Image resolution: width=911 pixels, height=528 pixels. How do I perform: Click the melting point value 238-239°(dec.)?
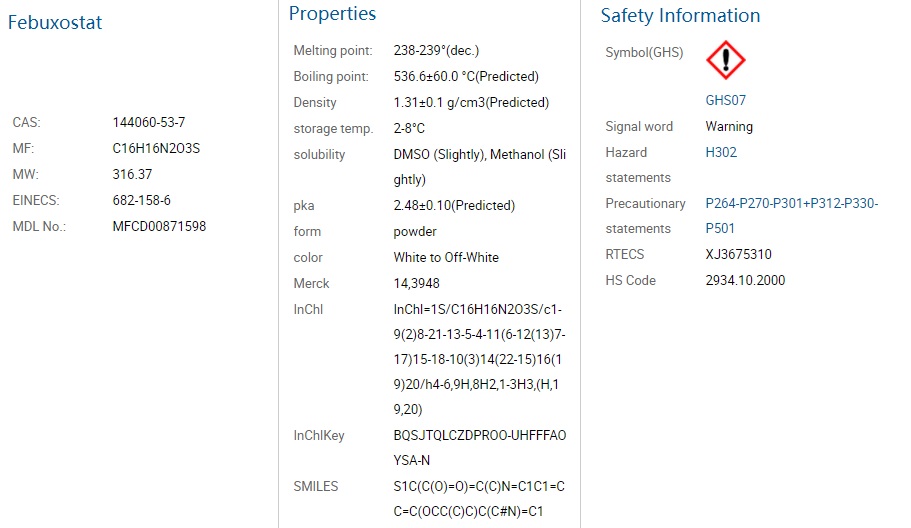(436, 51)
